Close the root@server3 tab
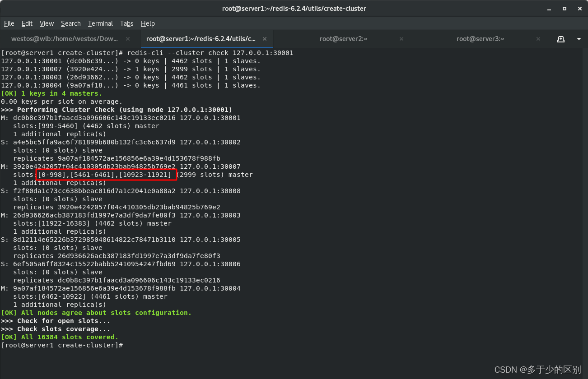588x379 pixels. coord(538,39)
